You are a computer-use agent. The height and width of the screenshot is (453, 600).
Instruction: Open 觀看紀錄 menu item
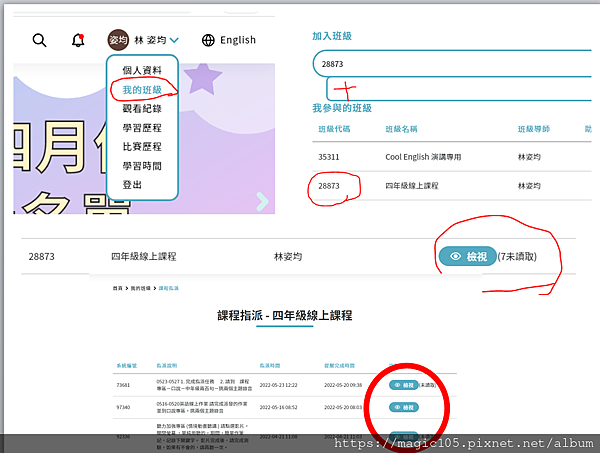[142, 109]
